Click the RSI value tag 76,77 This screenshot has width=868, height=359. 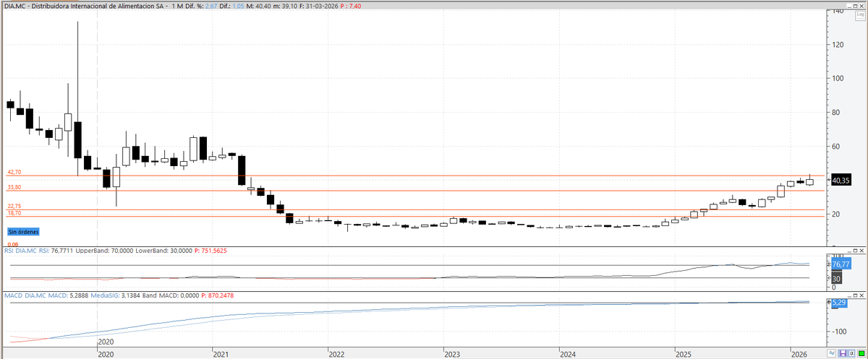[841, 264]
